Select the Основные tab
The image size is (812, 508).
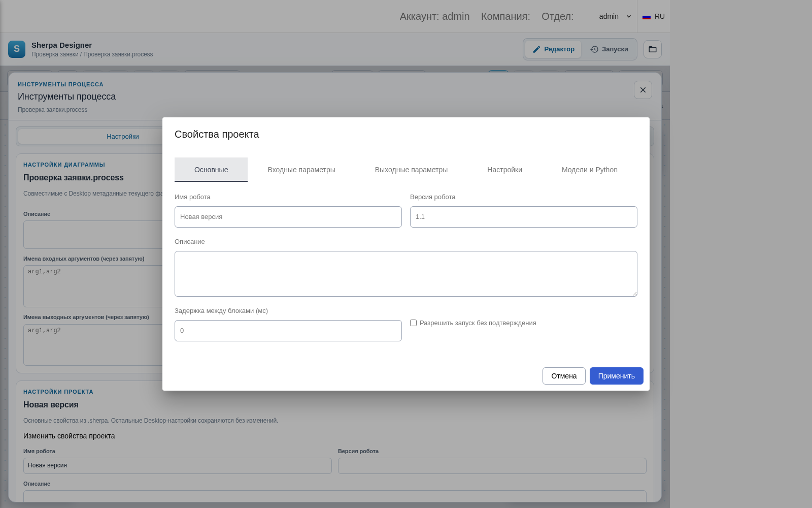click(211, 170)
